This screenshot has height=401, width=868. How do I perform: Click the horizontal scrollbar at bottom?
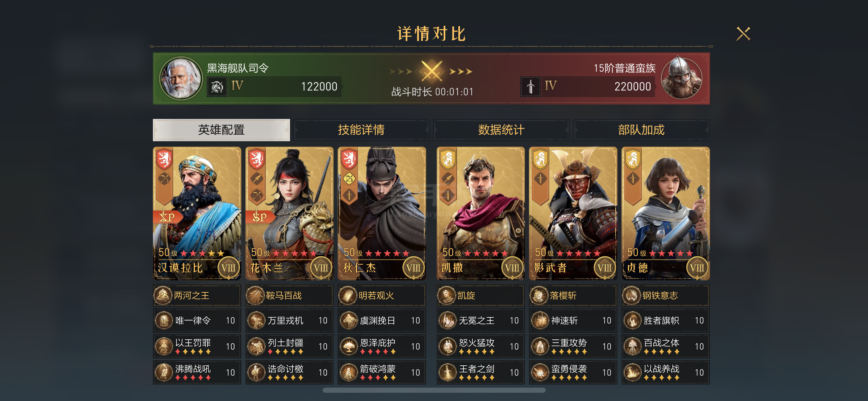point(434,390)
